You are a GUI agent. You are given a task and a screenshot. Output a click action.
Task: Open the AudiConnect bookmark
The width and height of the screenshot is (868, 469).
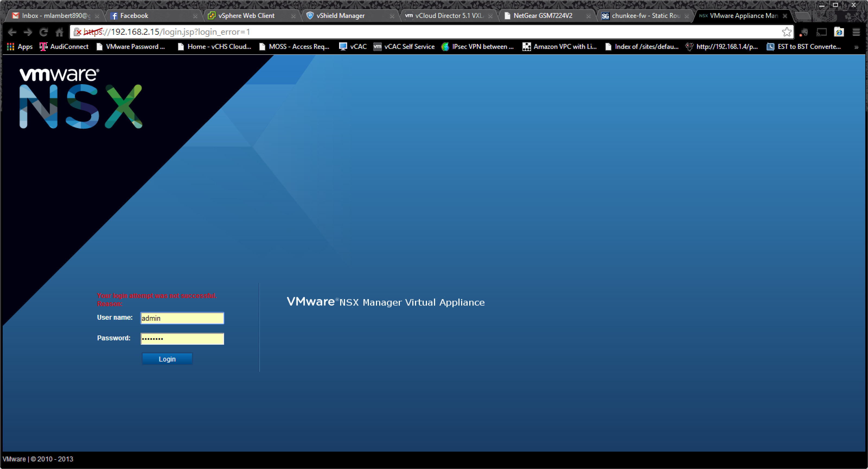tap(64, 46)
